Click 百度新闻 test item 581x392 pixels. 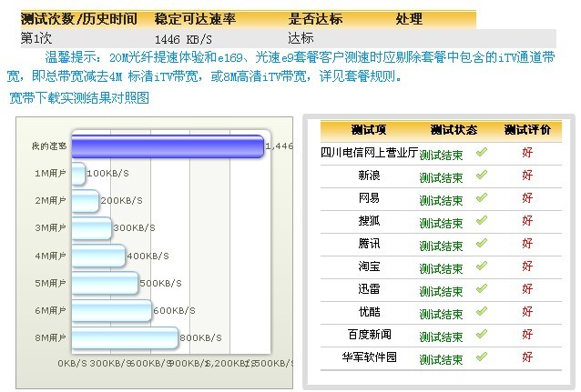click(370, 335)
